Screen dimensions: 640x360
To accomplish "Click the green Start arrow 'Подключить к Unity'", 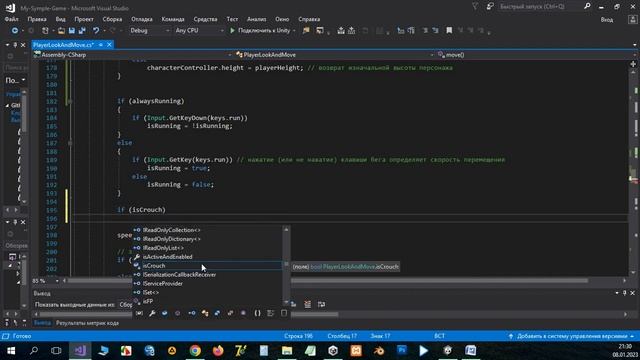I will [233, 31].
